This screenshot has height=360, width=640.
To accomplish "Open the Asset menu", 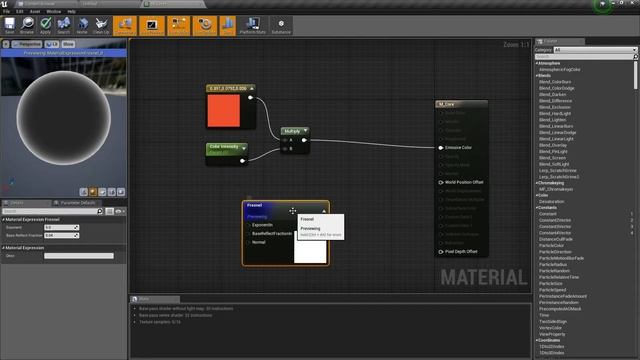I will 35,11.
